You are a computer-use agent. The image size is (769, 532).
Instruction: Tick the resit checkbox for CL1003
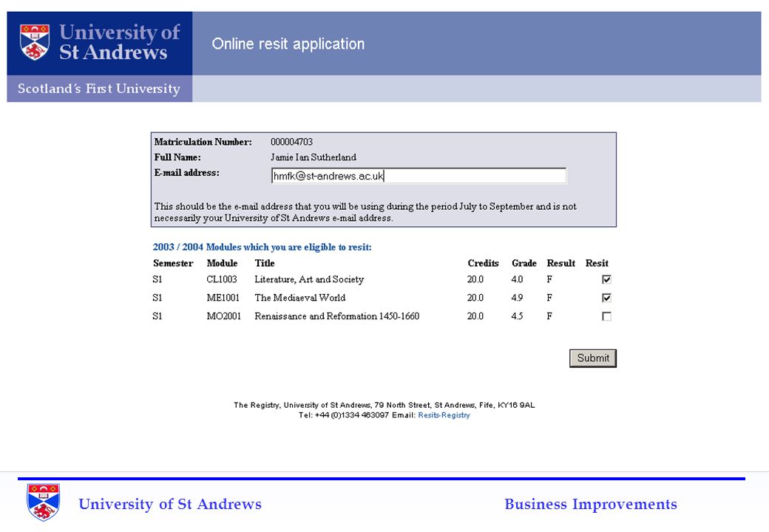(606, 279)
